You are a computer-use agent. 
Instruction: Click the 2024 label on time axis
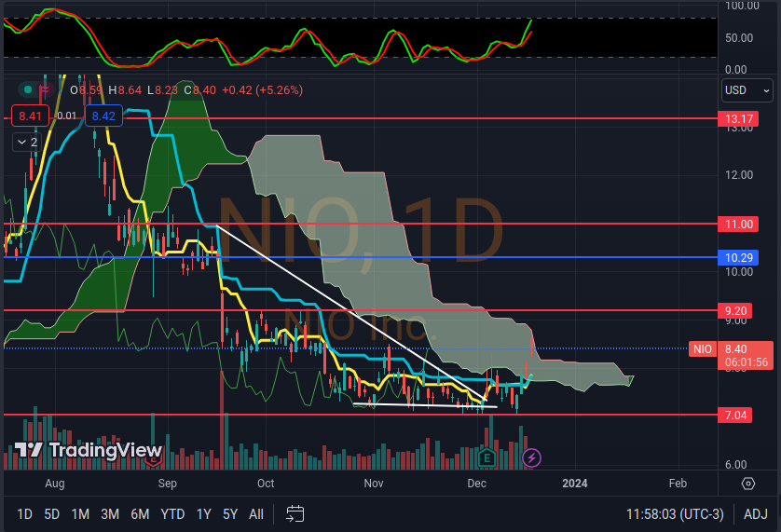575,484
